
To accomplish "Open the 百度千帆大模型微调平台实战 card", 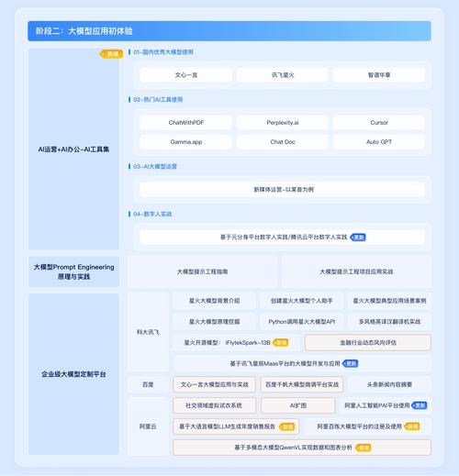I will [x=302, y=384].
